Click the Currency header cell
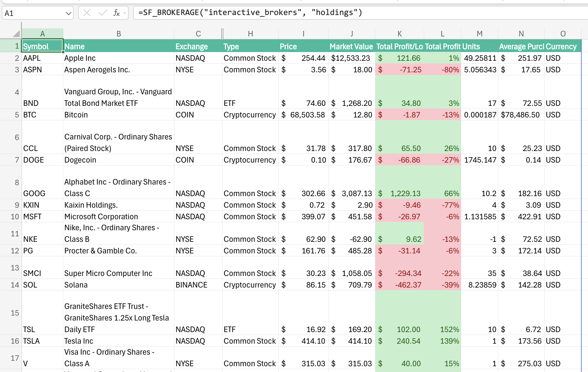 tap(563, 46)
